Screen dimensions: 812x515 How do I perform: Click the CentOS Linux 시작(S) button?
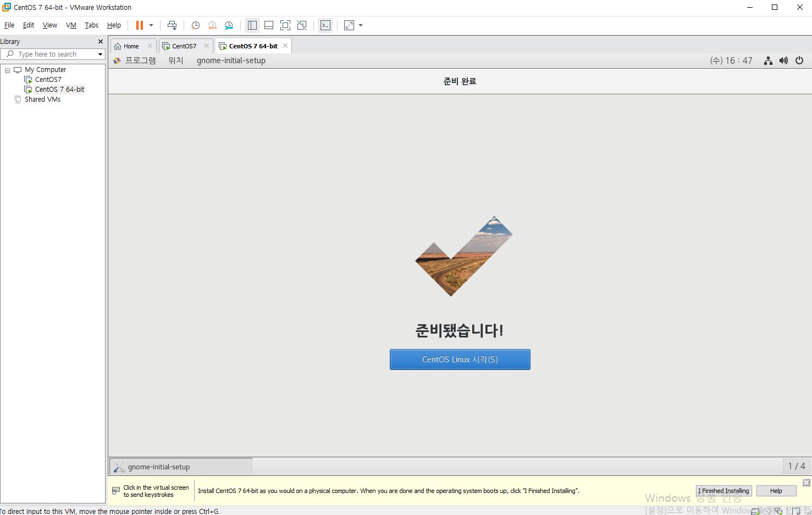(x=460, y=359)
